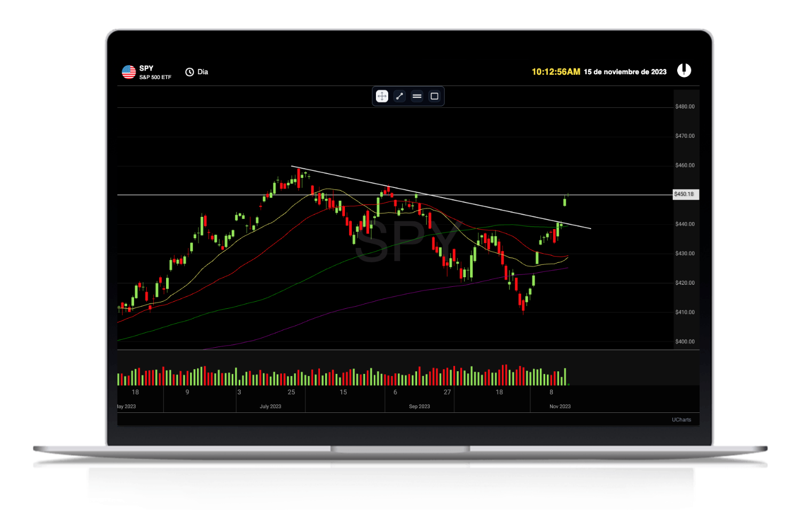Open the UCharts logo in the top-right corner
Image resolution: width=793 pixels, height=532 pixels.
pos(684,70)
